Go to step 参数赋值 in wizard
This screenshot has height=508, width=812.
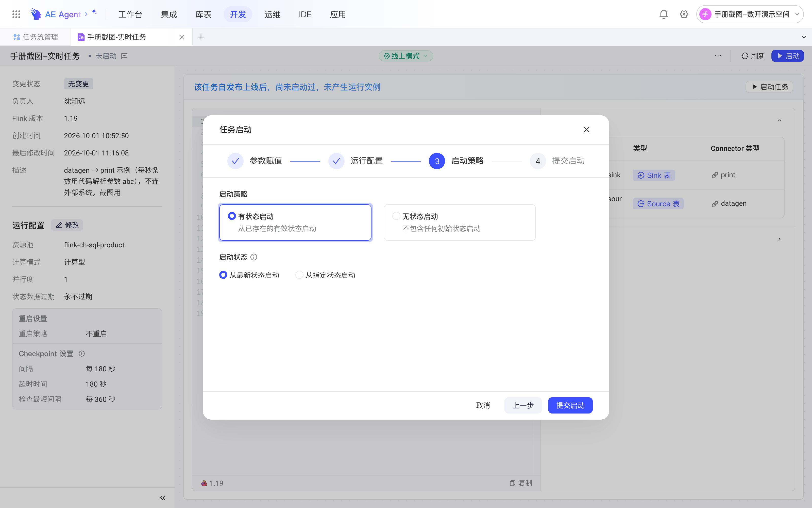254,161
